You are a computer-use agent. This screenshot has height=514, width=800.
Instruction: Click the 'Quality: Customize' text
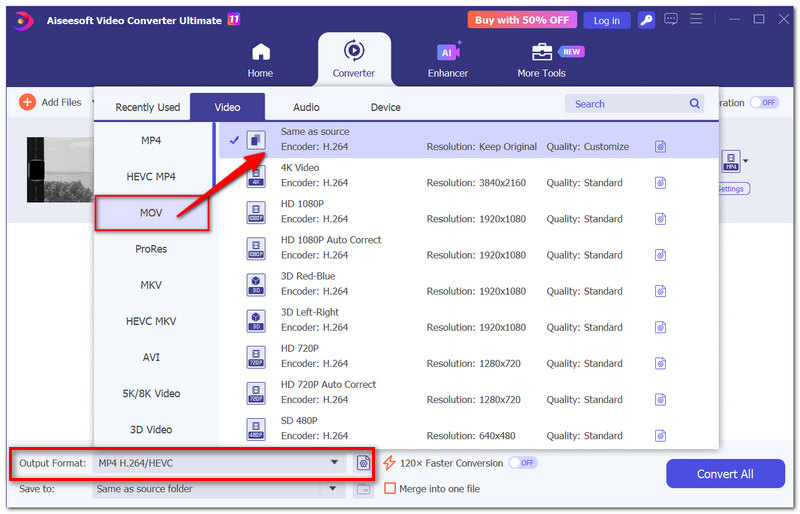point(587,146)
